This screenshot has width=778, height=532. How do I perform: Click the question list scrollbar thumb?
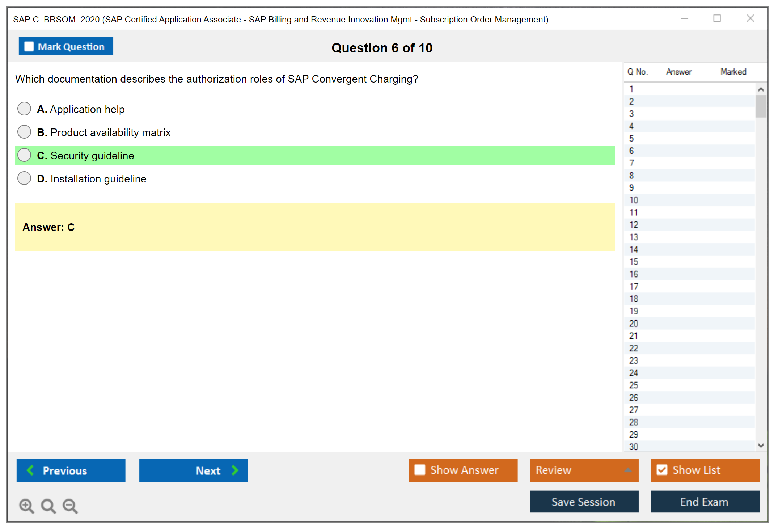point(761,106)
